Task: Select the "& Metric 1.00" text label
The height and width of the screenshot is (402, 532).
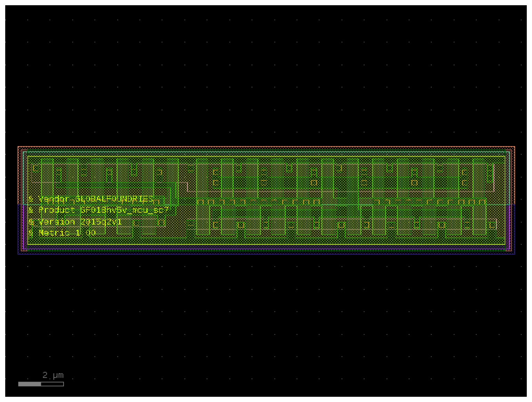Action: click(62, 232)
